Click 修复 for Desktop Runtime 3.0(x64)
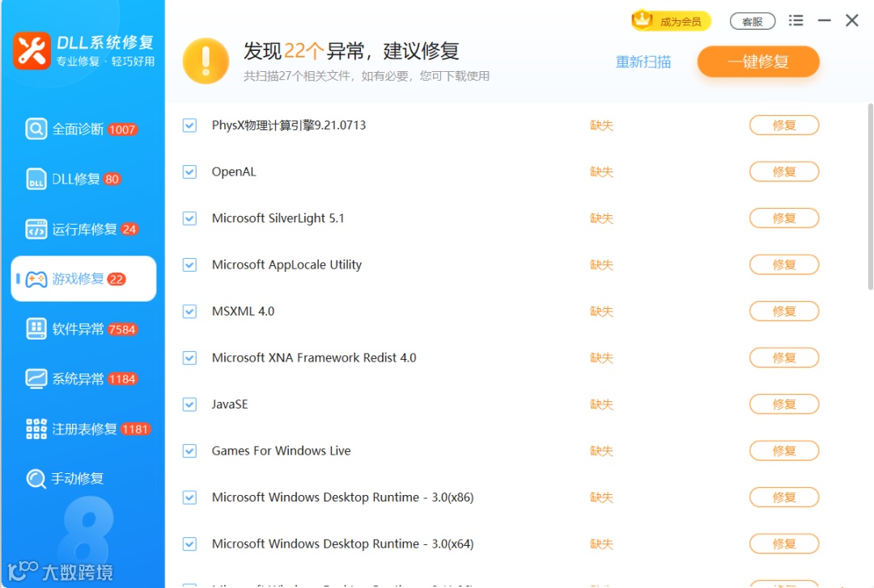This screenshot has width=874, height=588. (x=783, y=544)
